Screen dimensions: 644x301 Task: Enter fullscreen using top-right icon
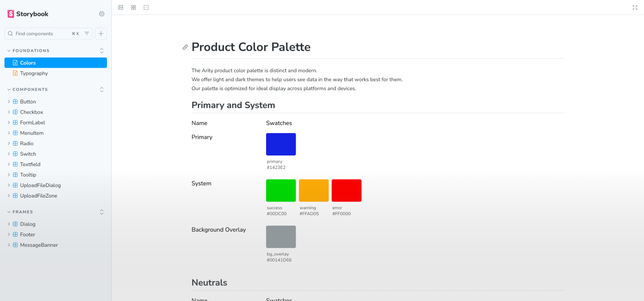tap(635, 8)
